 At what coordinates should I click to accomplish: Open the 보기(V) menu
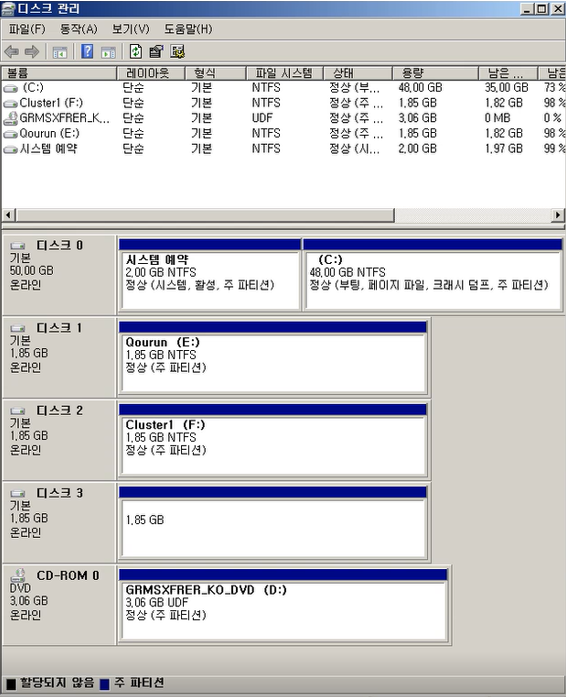[130, 29]
